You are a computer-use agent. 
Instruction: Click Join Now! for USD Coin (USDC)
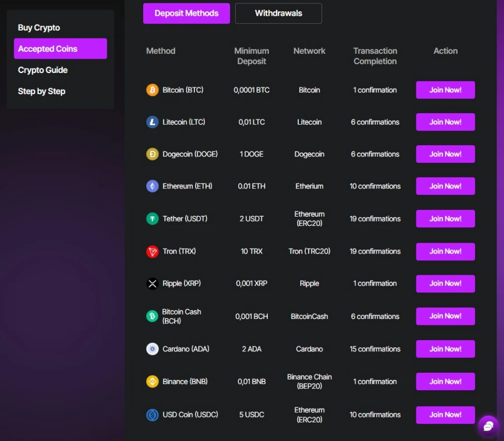point(445,415)
